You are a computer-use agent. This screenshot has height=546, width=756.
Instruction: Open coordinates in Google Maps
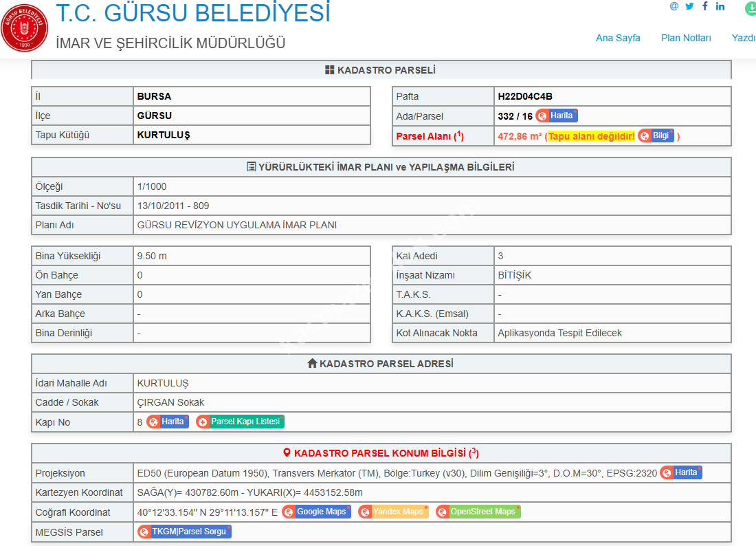click(316, 512)
